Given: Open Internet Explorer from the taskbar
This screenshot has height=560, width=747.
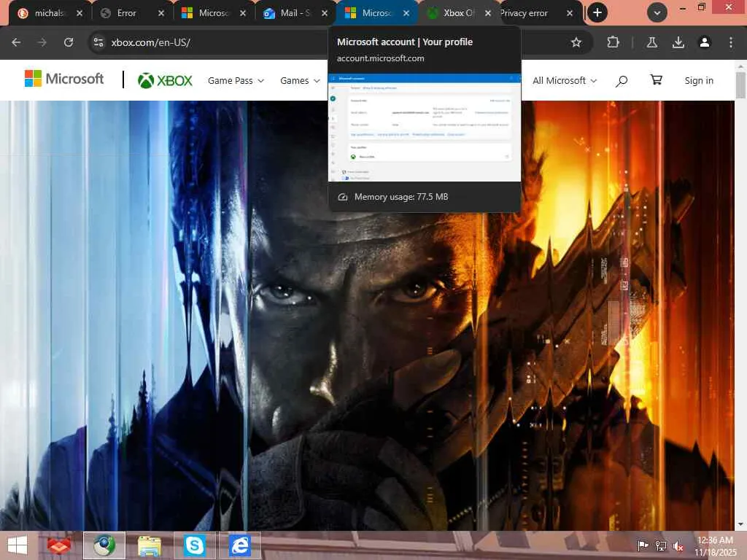Looking at the screenshot, I should pyautogui.click(x=239, y=545).
